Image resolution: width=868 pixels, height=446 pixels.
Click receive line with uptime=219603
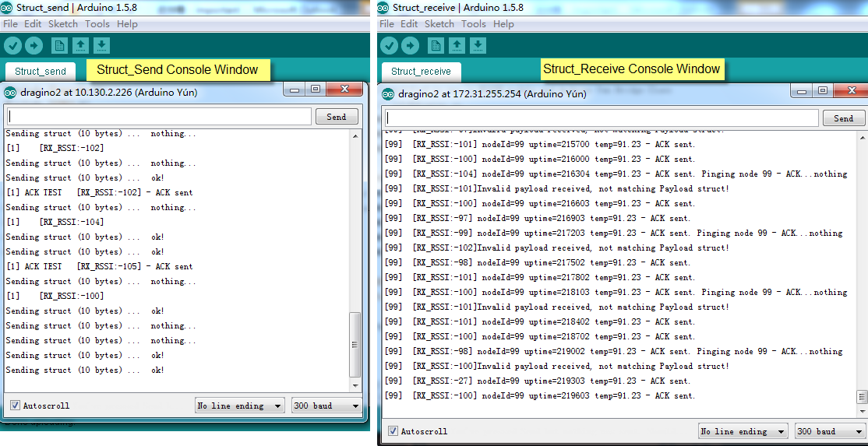(x=540, y=395)
